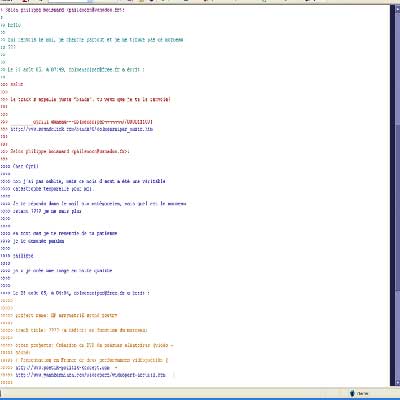Viewport: 400px width, 400px height.
Task: Click the scrollbar down arrow
Action: pyautogui.click(x=397, y=382)
